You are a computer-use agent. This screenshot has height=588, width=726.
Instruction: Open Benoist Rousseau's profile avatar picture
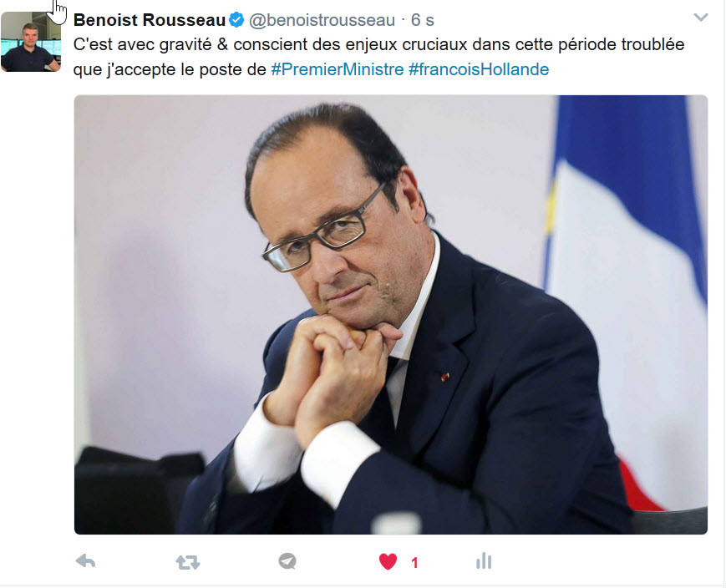[x=31, y=42]
